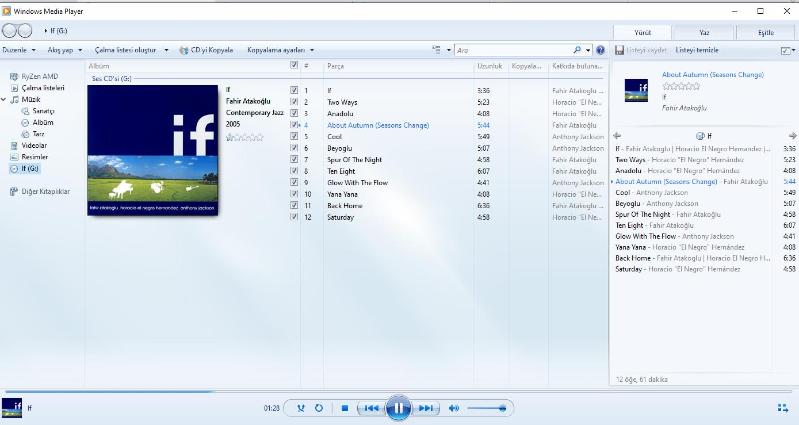Stop playback
Screen dimensions: 799x425
(345, 408)
